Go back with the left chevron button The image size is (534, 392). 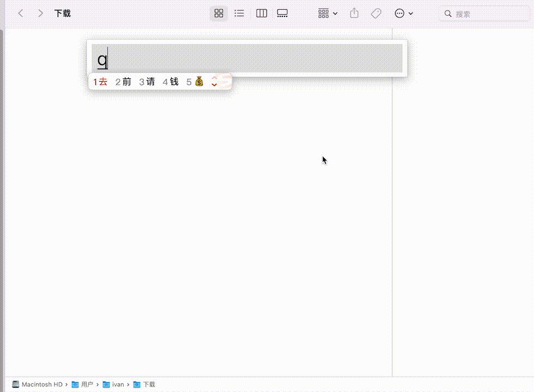[x=21, y=13]
